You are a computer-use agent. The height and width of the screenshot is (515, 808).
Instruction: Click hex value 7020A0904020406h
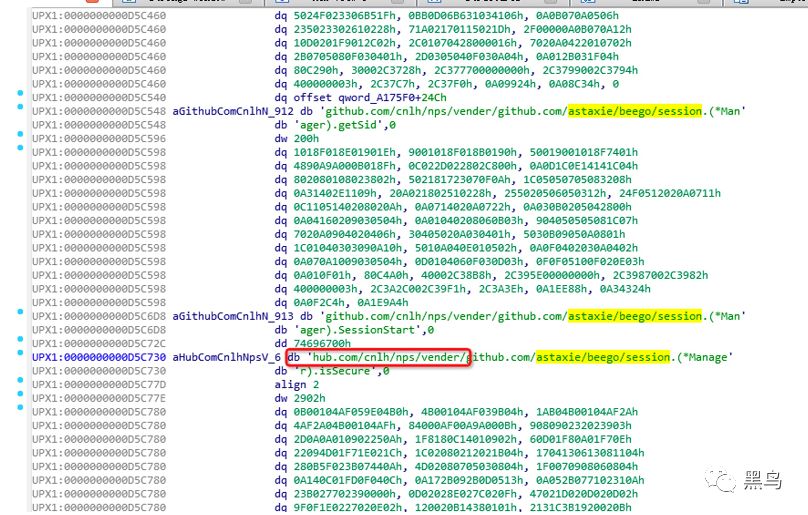(x=344, y=234)
